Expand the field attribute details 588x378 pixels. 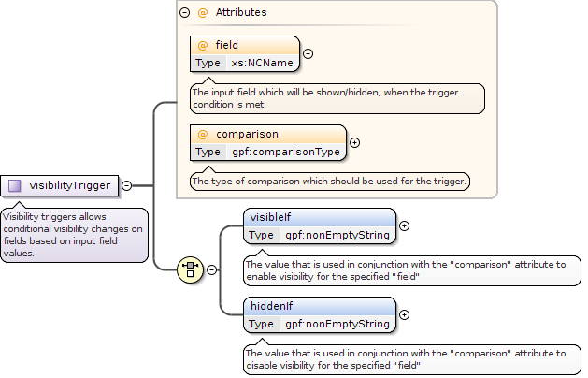308,53
